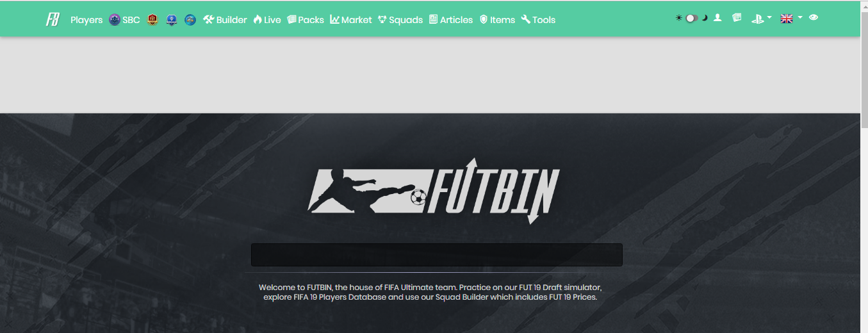Open the user account icon
The width and height of the screenshot is (868, 333).
(x=717, y=18)
